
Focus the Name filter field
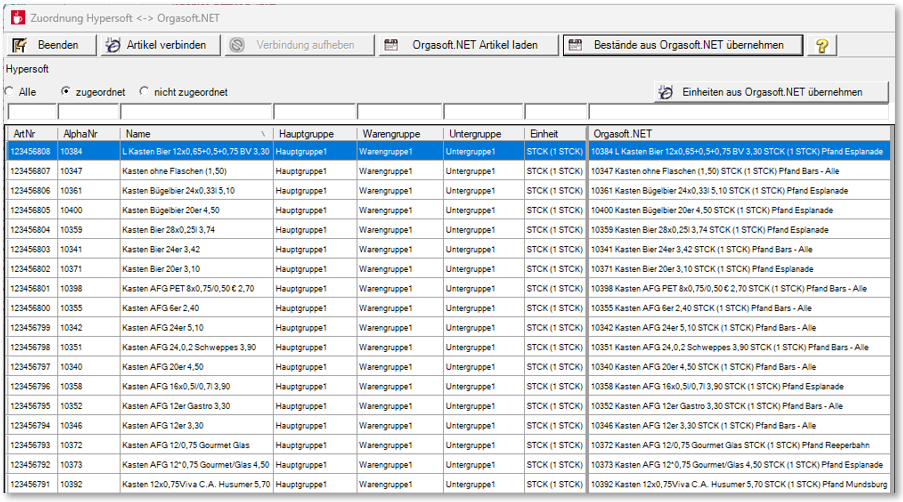point(196,112)
